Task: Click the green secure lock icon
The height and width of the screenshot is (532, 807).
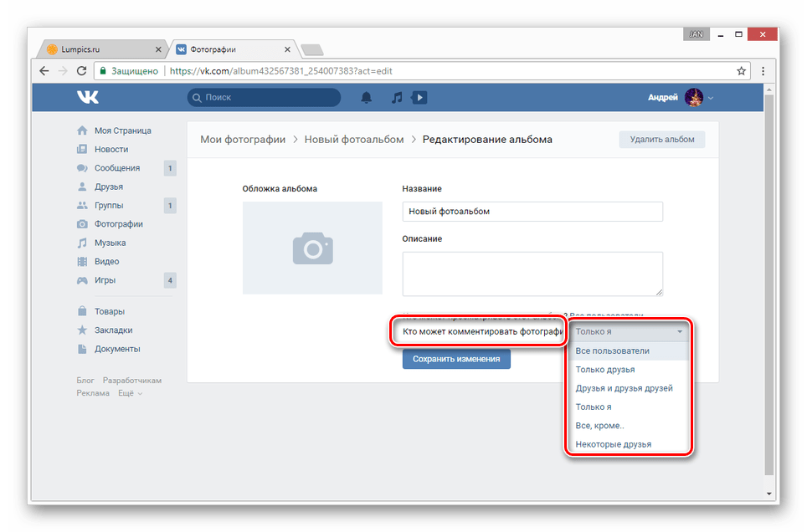Action: pyautogui.click(x=103, y=71)
